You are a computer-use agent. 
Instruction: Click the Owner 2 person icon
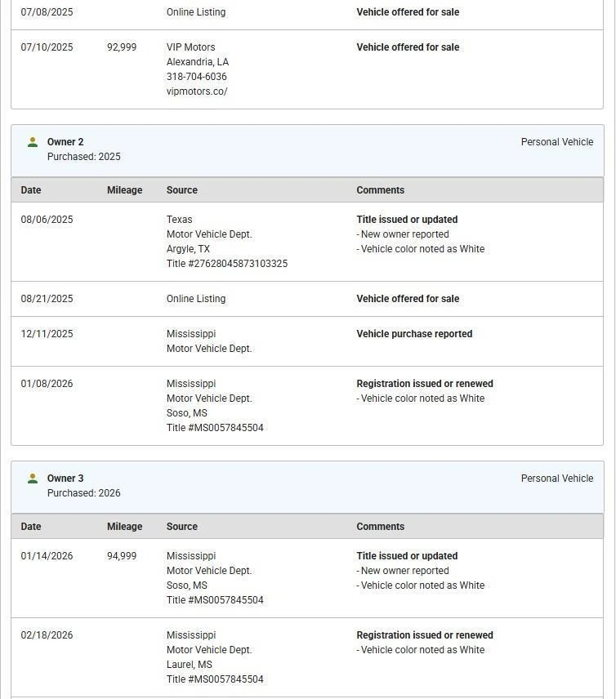click(x=33, y=142)
